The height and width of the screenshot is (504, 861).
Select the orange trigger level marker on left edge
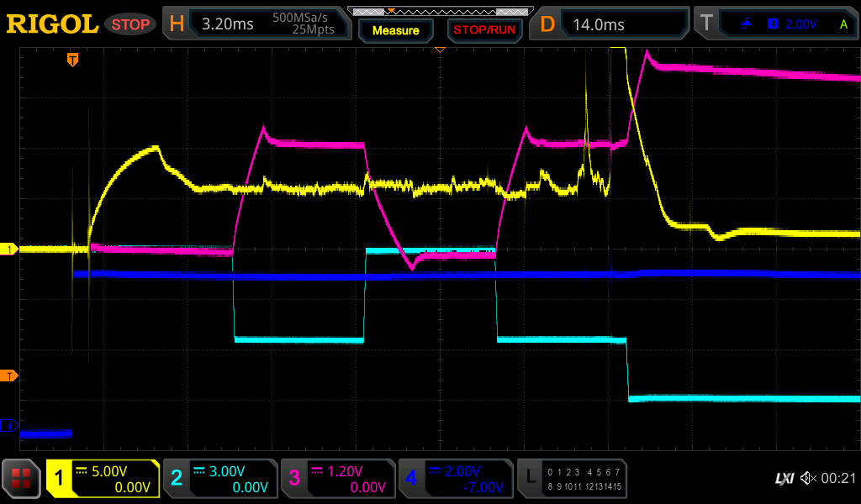(9, 375)
